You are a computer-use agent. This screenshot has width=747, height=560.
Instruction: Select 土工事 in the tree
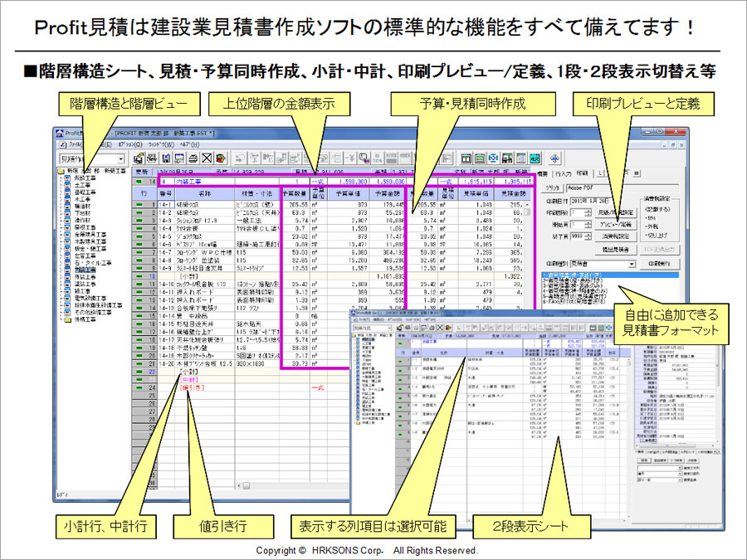tap(82, 185)
